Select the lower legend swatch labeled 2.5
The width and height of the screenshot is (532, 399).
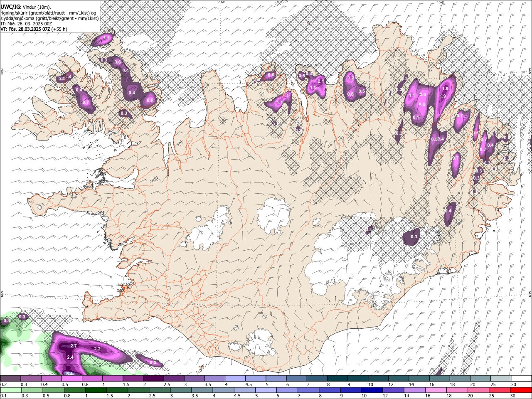159,390
